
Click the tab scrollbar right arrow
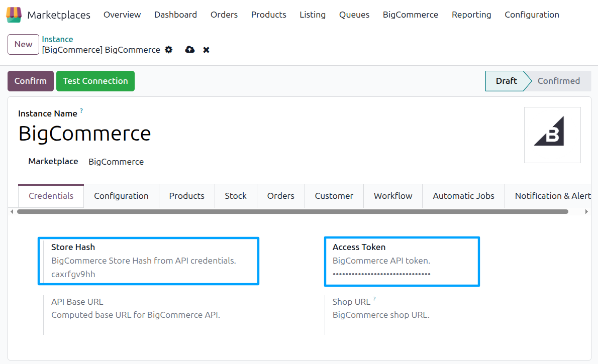pos(586,211)
